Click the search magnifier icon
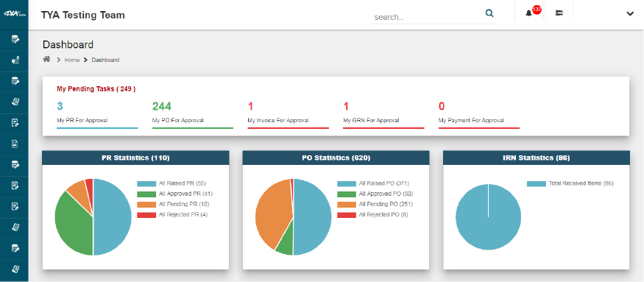This screenshot has height=282, width=644. [489, 13]
